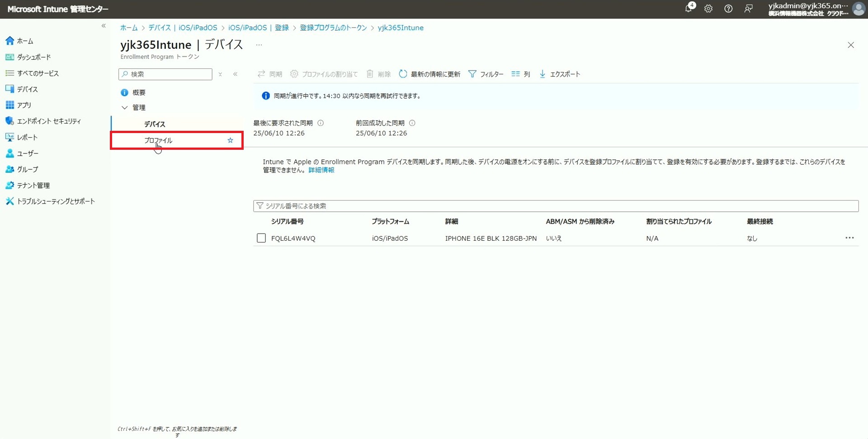
Task: Close the yjk365Intune blade
Action: click(851, 45)
